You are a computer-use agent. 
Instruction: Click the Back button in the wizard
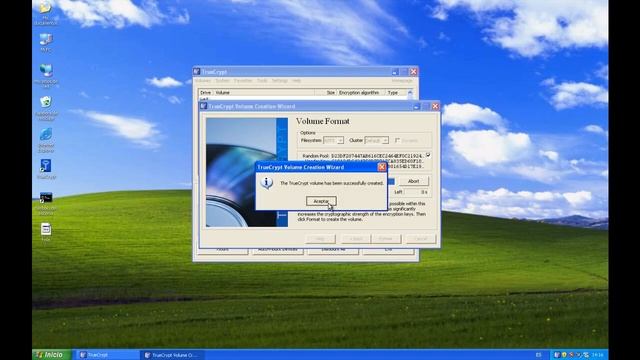click(x=356, y=238)
